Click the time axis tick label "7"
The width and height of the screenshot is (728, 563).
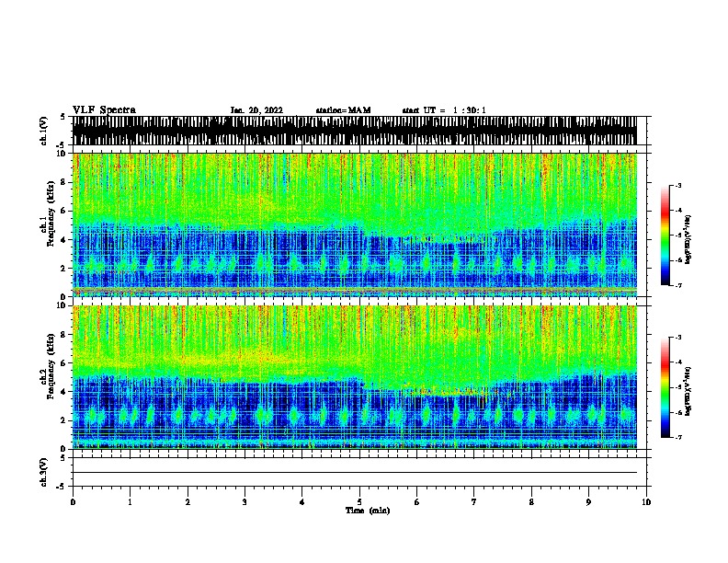[474, 502]
